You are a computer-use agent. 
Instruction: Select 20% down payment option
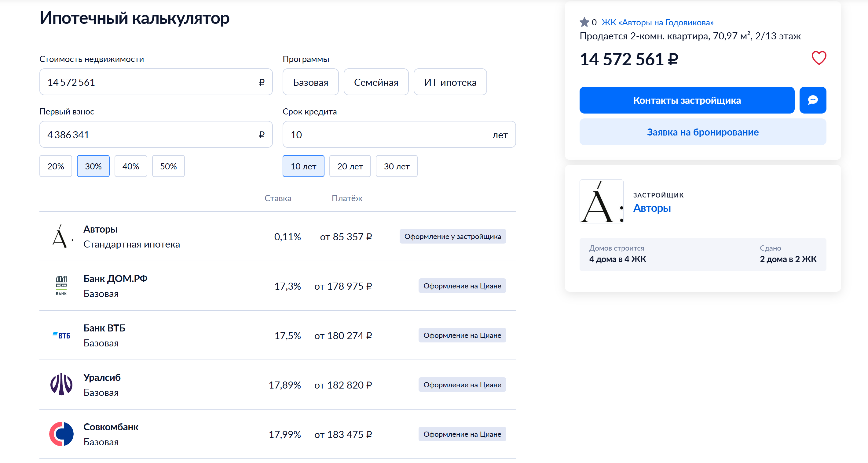coord(56,166)
